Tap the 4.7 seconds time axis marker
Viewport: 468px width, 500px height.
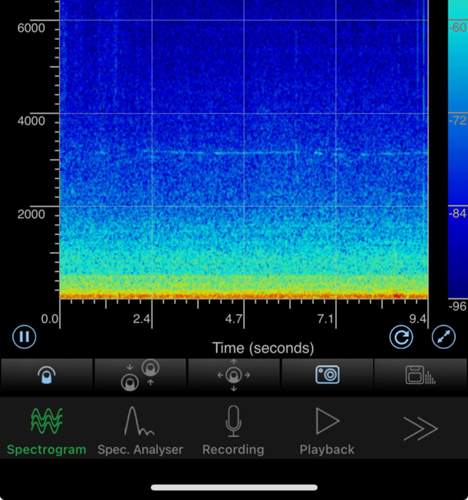pyautogui.click(x=233, y=319)
